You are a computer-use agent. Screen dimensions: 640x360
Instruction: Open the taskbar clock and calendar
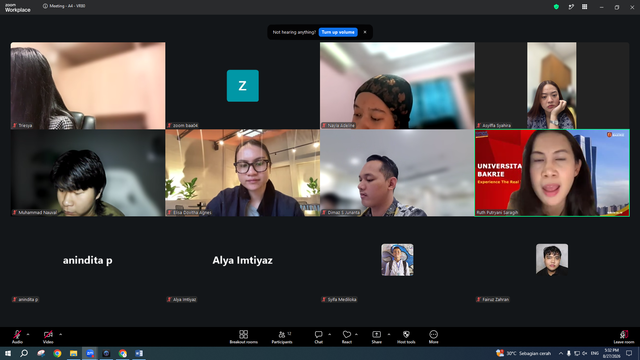pyautogui.click(x=611, y=353)
